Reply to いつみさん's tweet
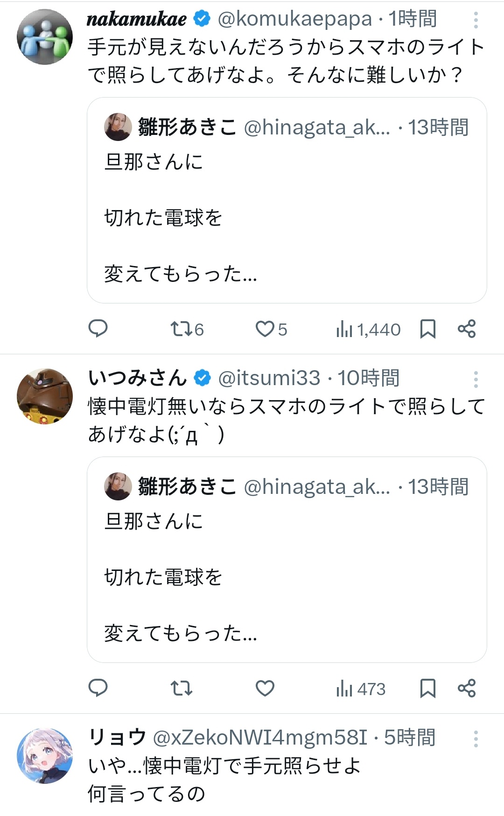The height and width of the screenshot is (816, 504). [x=98, y=688]
